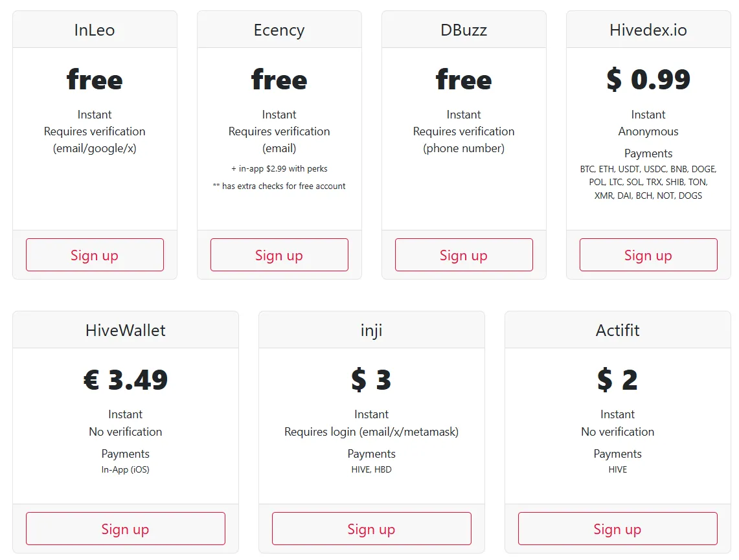Click Sign up under Actifit

[618, 529]
